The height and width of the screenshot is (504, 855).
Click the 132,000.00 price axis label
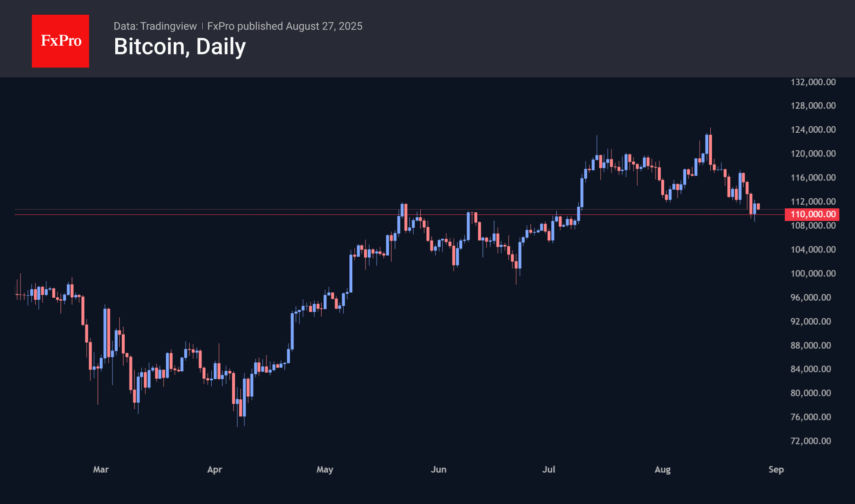click(x=813, y=82)
